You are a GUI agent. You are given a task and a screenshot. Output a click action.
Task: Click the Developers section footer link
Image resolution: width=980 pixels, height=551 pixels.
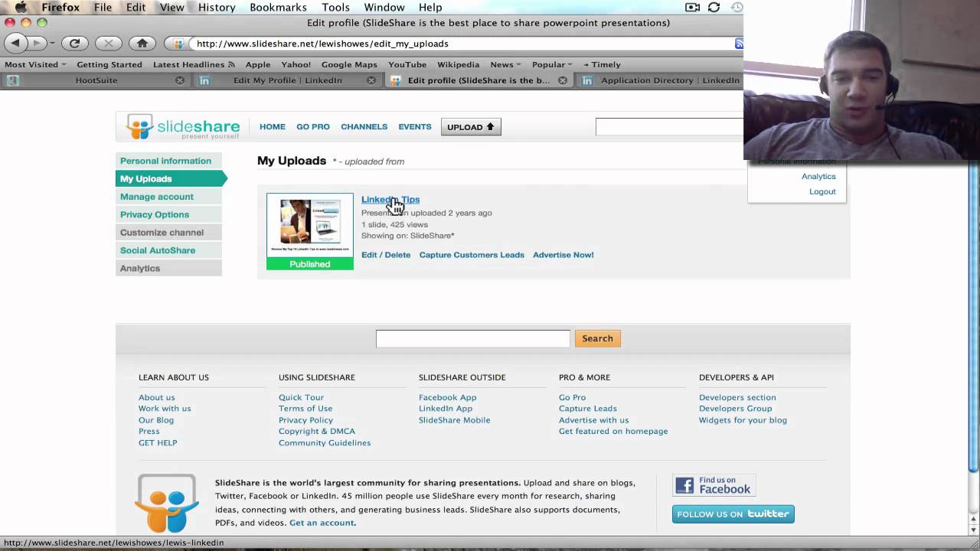[737, 397]
